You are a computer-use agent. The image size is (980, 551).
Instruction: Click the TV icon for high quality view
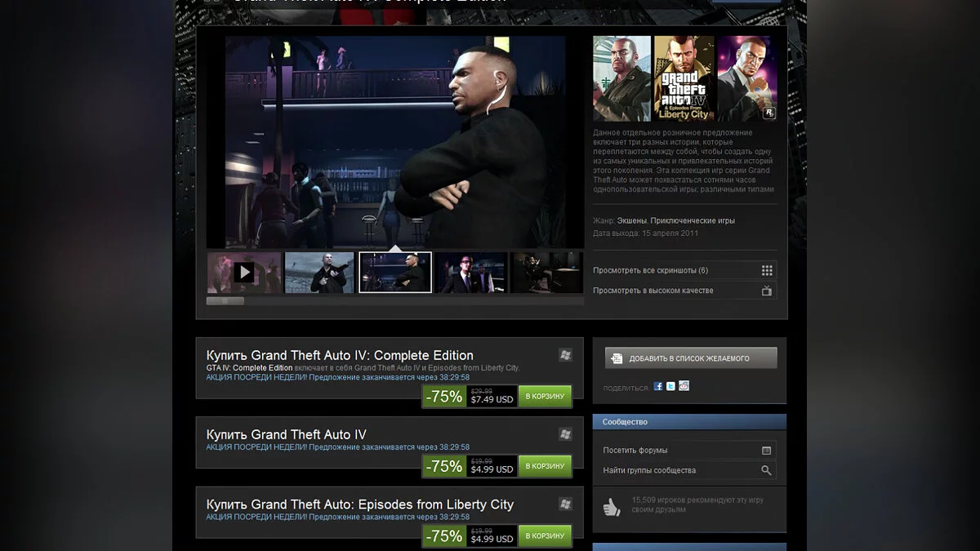766,291
